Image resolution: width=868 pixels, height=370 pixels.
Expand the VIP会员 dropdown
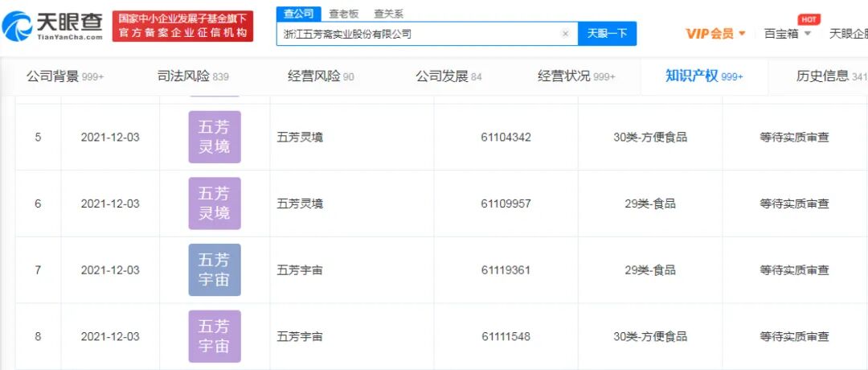(716, 34)
